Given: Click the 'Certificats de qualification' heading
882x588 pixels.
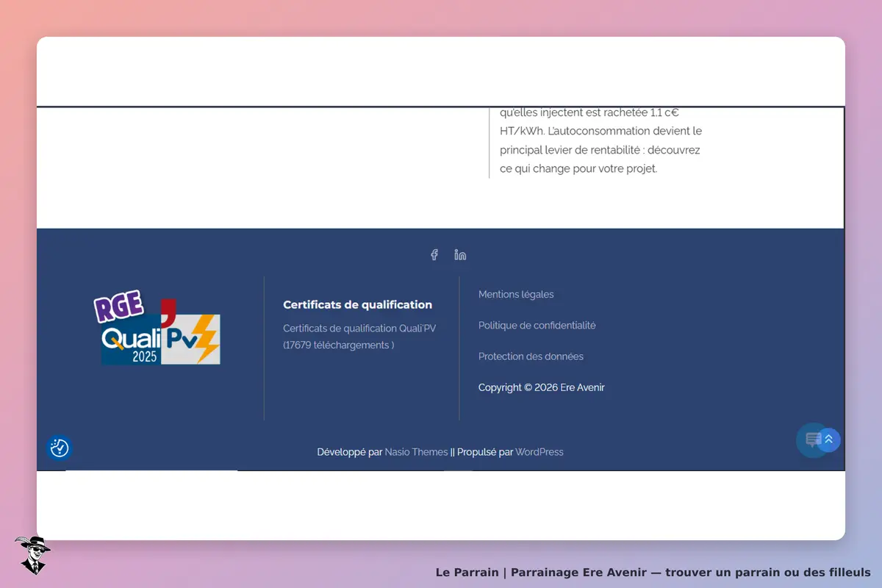Looking at the screenshot, I should click(358, 305).
